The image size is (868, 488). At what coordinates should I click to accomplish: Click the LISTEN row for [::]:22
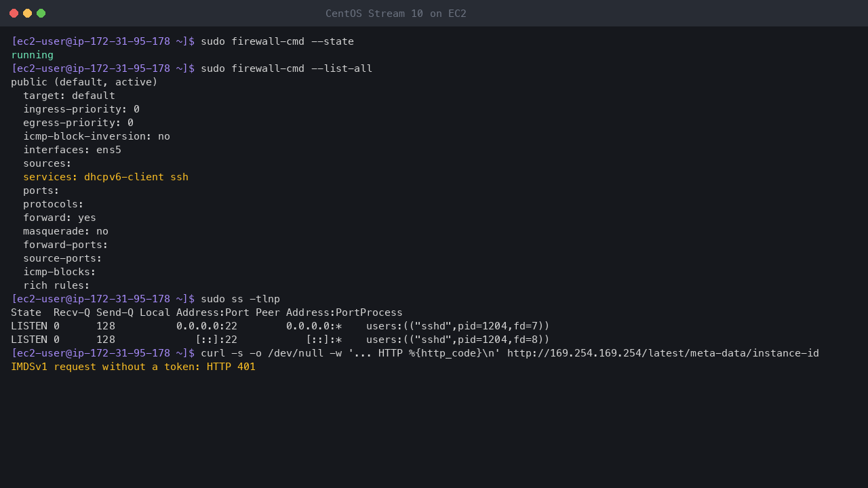point(280,340)
